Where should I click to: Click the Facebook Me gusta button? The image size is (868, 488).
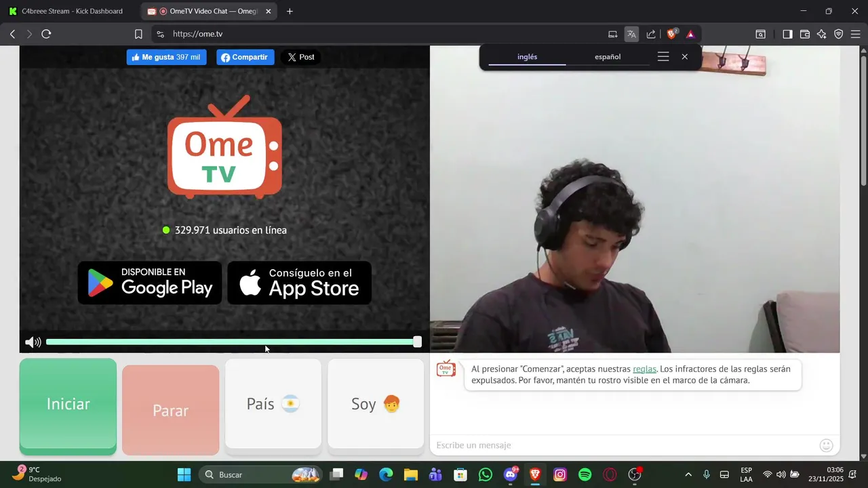(x=166, y=57)
